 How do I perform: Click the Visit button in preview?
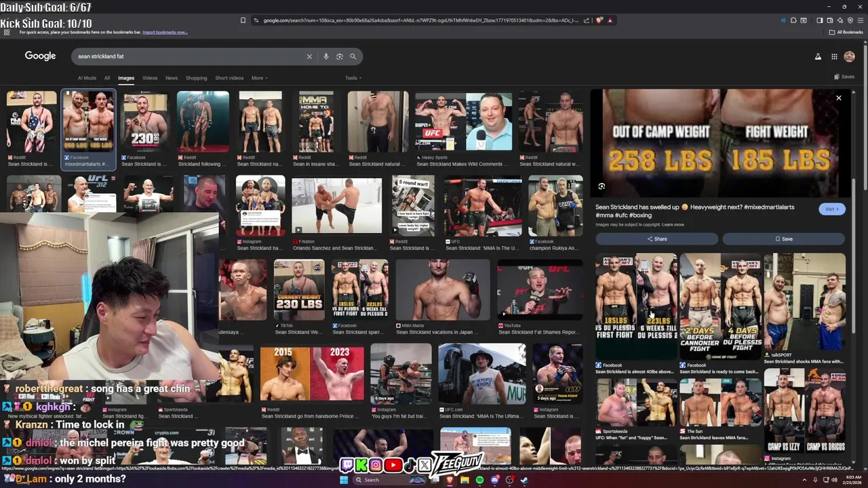click(831, 209)
